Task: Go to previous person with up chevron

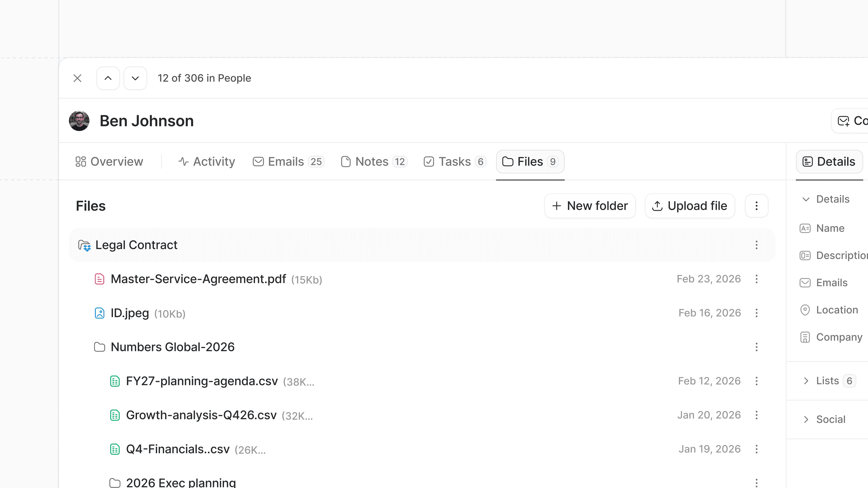Action: point(108,78)
